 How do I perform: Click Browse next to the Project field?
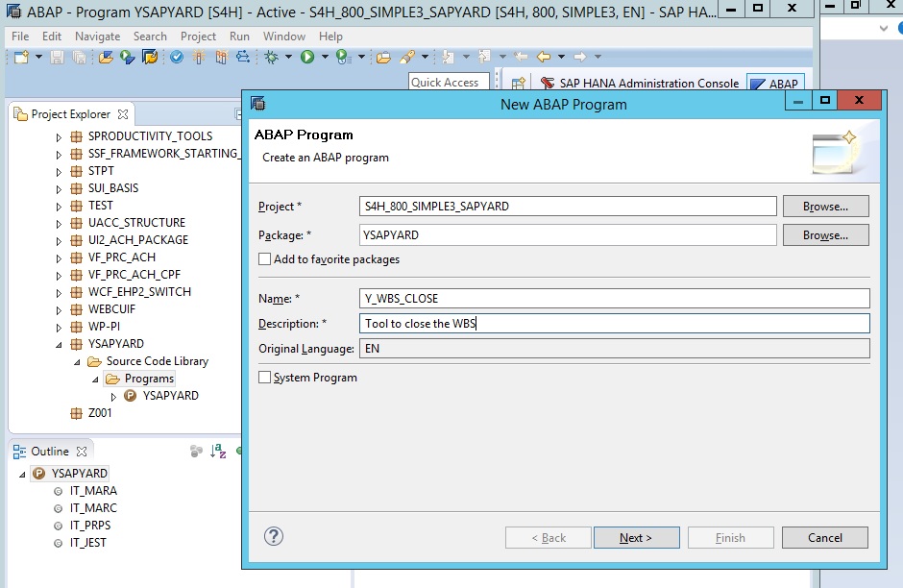[x=825, y=207]
